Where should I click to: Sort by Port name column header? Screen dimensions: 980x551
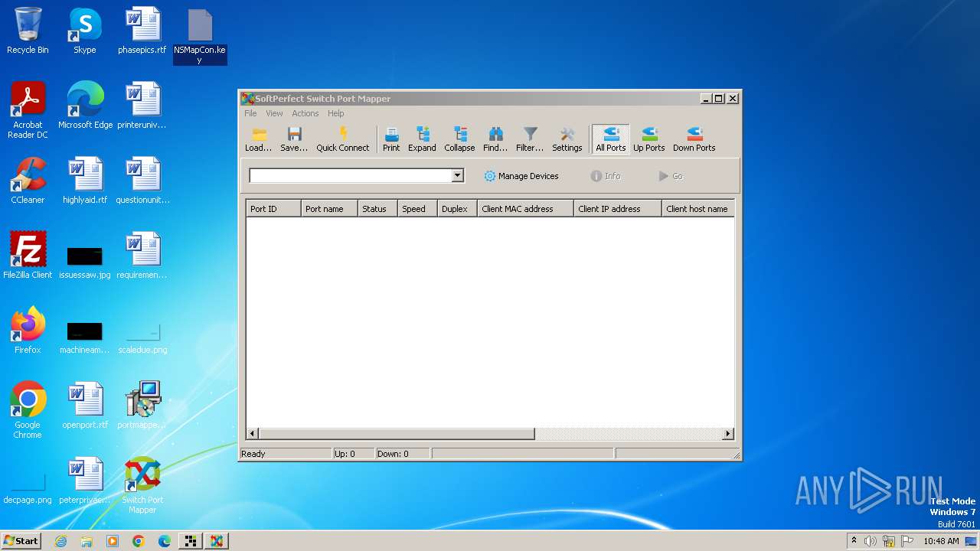[x=329, y=209]
